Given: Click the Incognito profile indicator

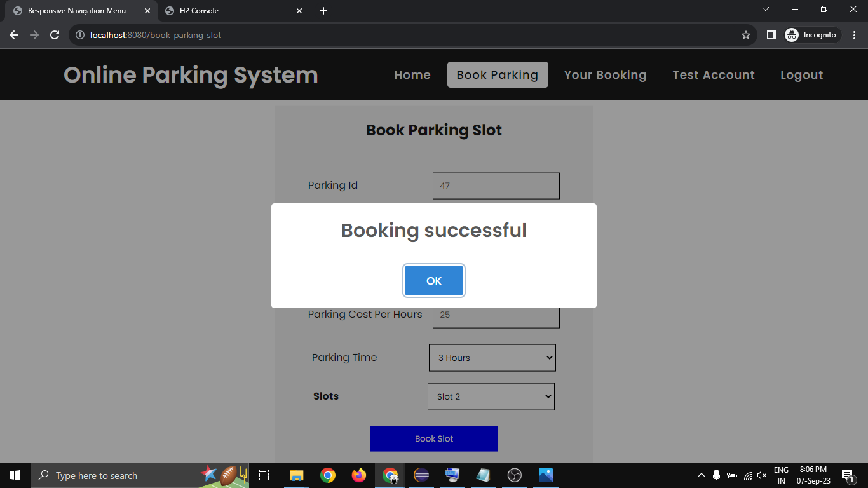Looking at the screenshot, I should coord(812,35).
